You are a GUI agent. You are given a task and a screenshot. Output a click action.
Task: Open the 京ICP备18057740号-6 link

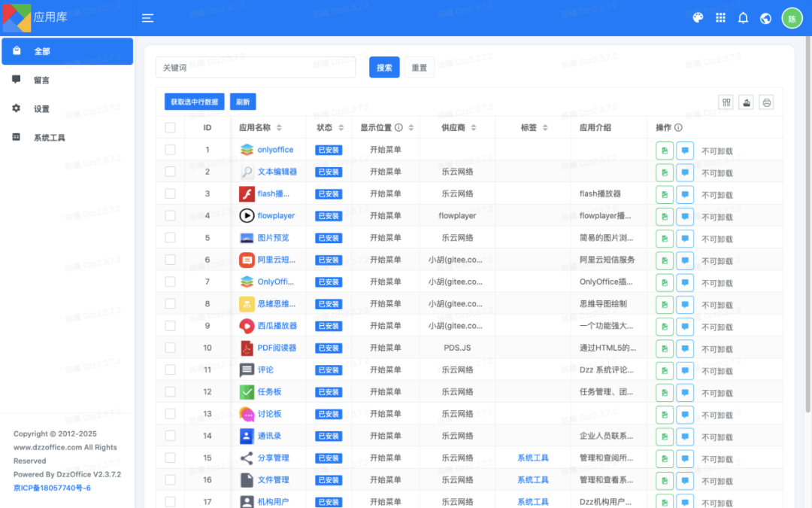coord(52,488)
